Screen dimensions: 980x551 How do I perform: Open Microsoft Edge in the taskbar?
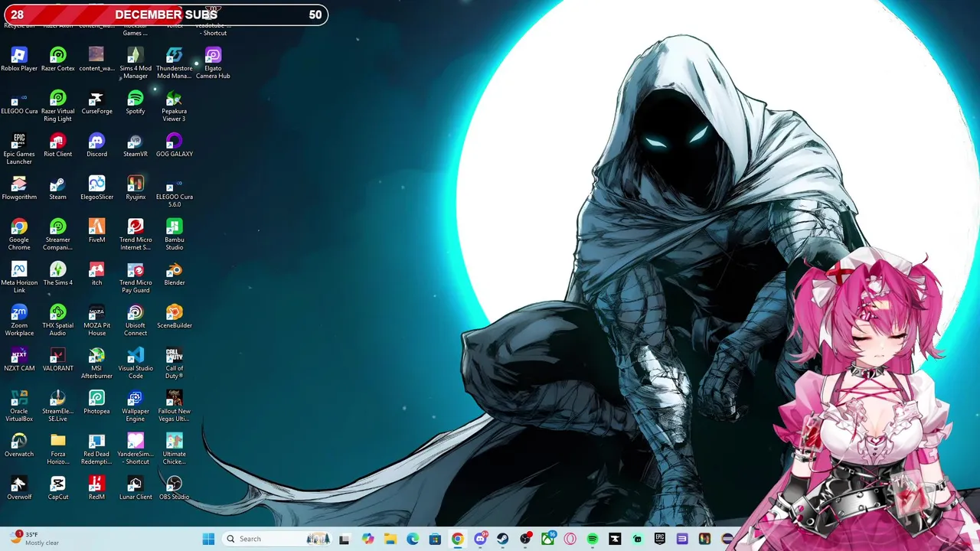(x=413, y=539)
